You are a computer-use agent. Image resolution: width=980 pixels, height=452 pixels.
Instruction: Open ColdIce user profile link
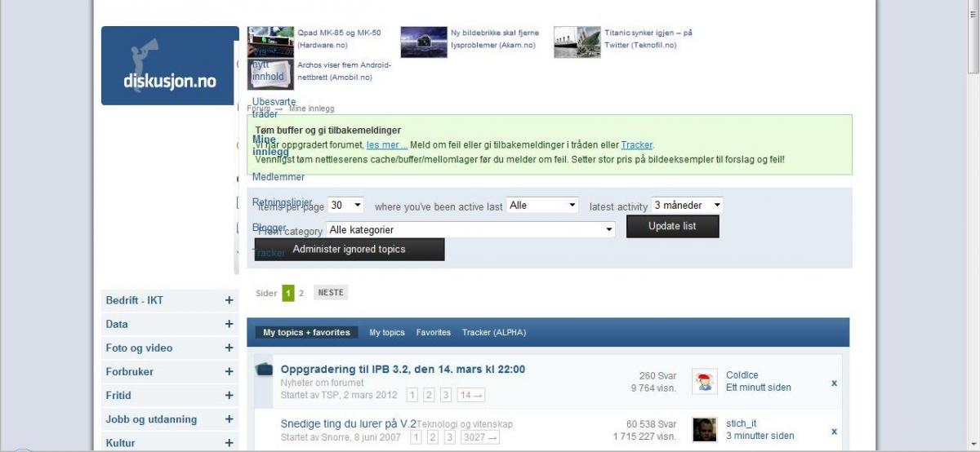(x=742, y=375)
